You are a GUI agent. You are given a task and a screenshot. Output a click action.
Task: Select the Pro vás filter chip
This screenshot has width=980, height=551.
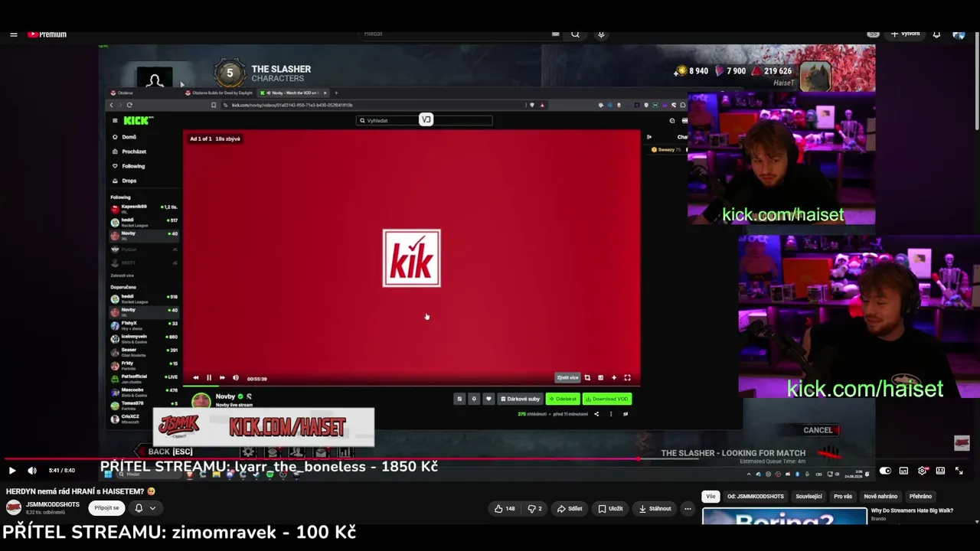843,496
